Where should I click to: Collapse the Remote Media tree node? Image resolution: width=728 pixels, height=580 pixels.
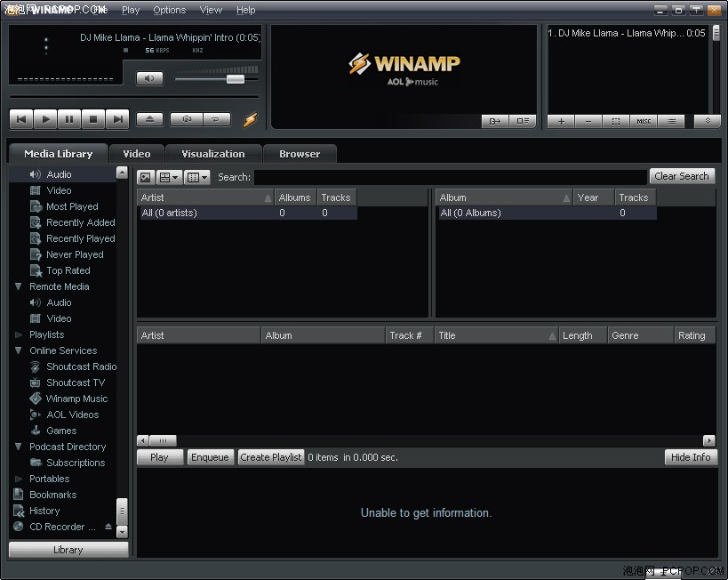(19, 286)
